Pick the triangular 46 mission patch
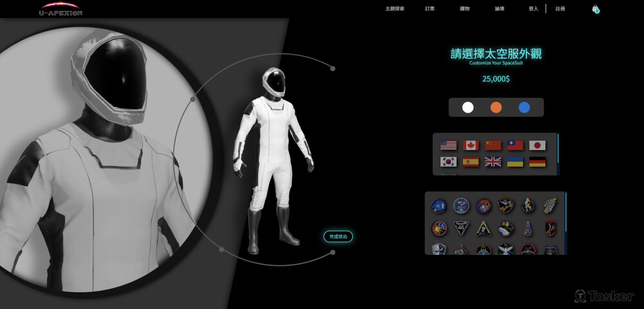The width and height of the screenshot is (644, 309). click(461, 228)
